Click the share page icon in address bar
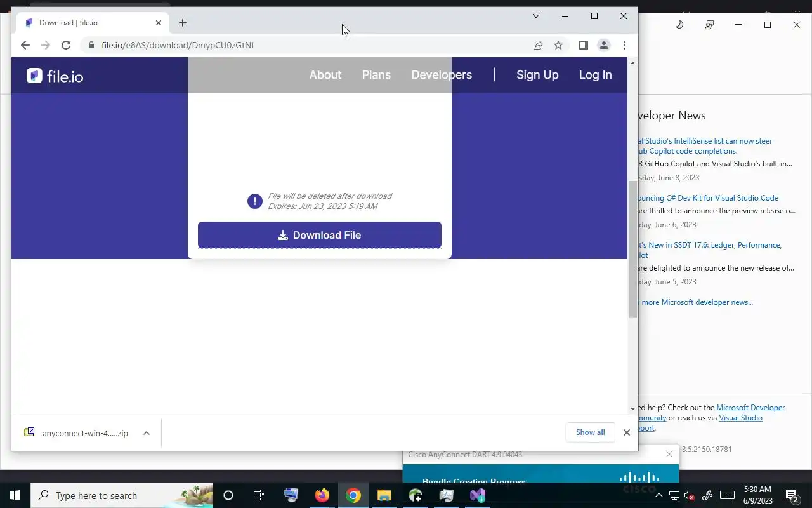 pos(538,45)
